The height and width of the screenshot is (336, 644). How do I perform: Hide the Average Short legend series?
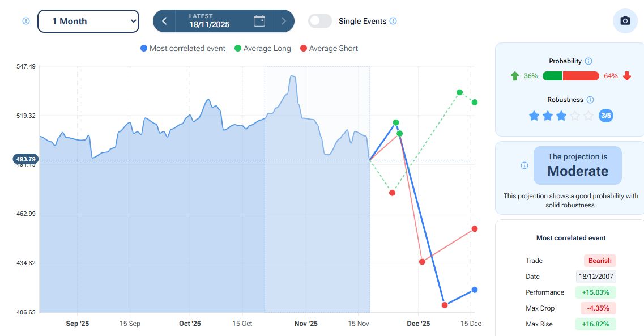[329, 48]
